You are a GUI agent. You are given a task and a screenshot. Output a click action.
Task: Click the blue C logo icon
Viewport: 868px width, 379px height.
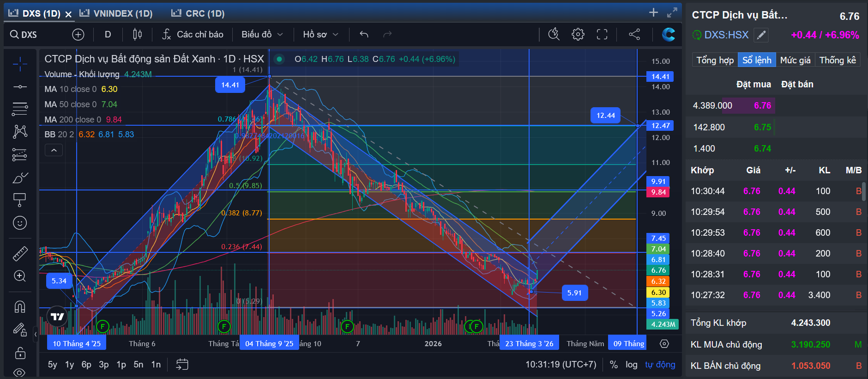point(668,34)
